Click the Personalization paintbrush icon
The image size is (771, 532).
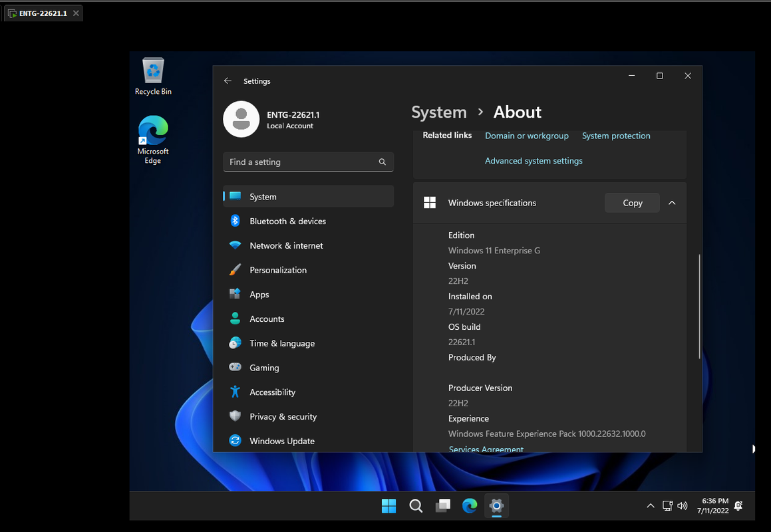[x=235, y=269]
